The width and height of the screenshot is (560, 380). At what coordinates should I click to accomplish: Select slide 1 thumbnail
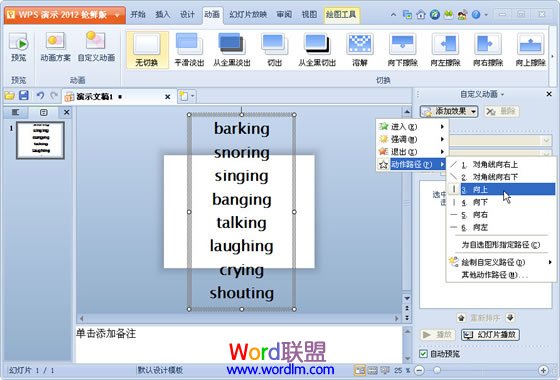point(40,140)
